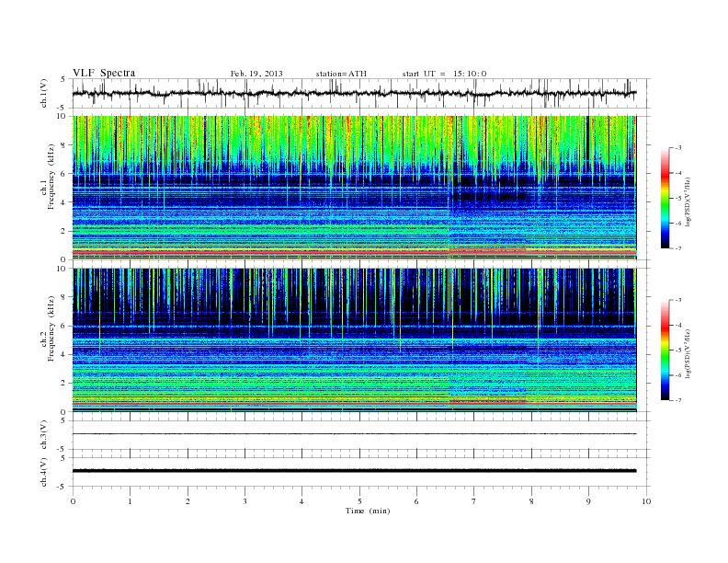Image resolution: width=728 pixels, height=563 pixels.
Task: Click time-axis tick label "7" at bottom
Action: tap(474, 501)
